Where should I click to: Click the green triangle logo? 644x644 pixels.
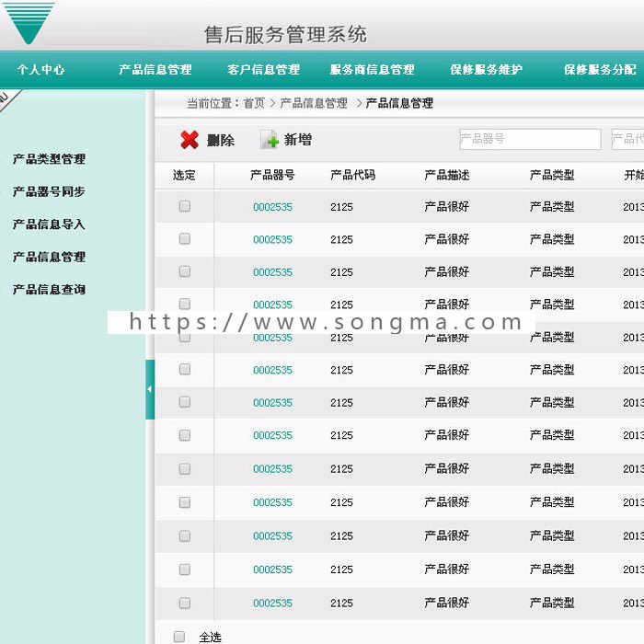[29, 23]
